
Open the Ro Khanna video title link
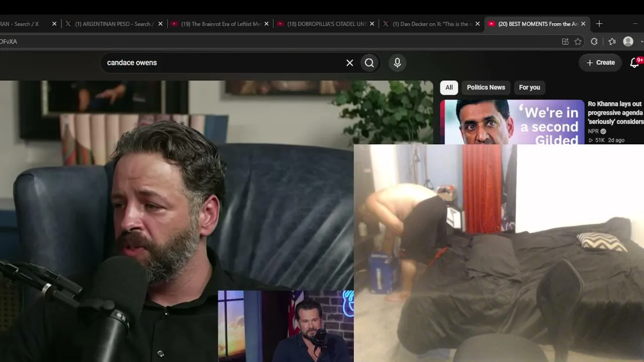tap(616, 113)
